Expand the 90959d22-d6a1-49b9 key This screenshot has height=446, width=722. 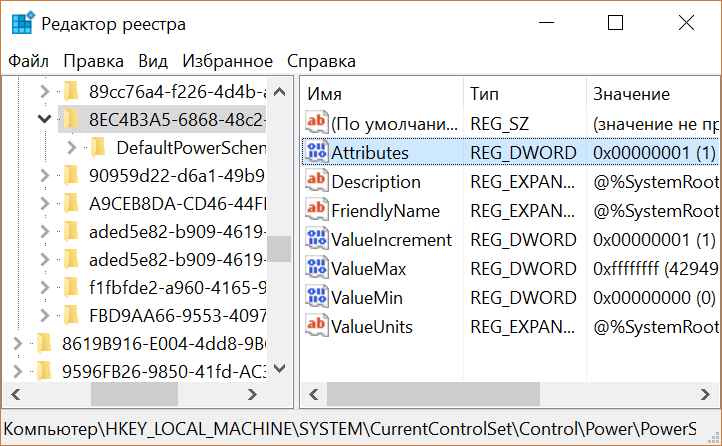tap(45, 175)
